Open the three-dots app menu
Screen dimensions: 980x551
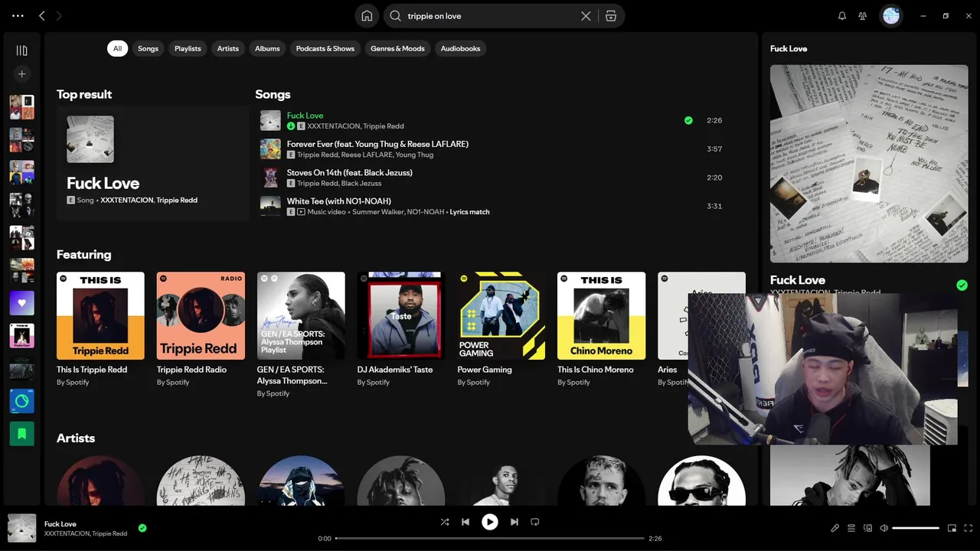[x=18, y=15]
